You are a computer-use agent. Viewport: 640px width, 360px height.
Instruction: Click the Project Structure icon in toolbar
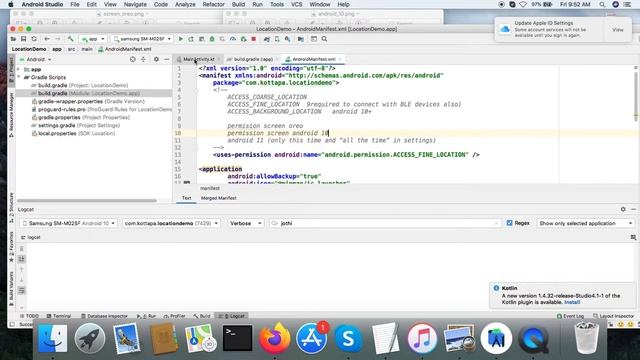tap(301, 39)
